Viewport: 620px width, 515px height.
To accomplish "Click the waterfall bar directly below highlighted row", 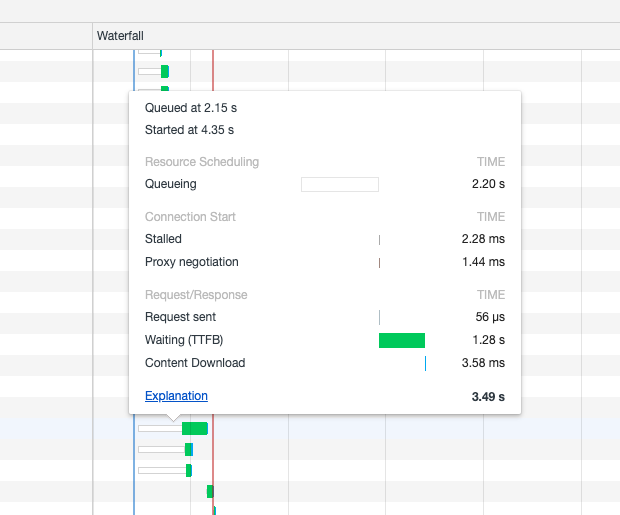I will pyautogui.click(x=188, y=450).
